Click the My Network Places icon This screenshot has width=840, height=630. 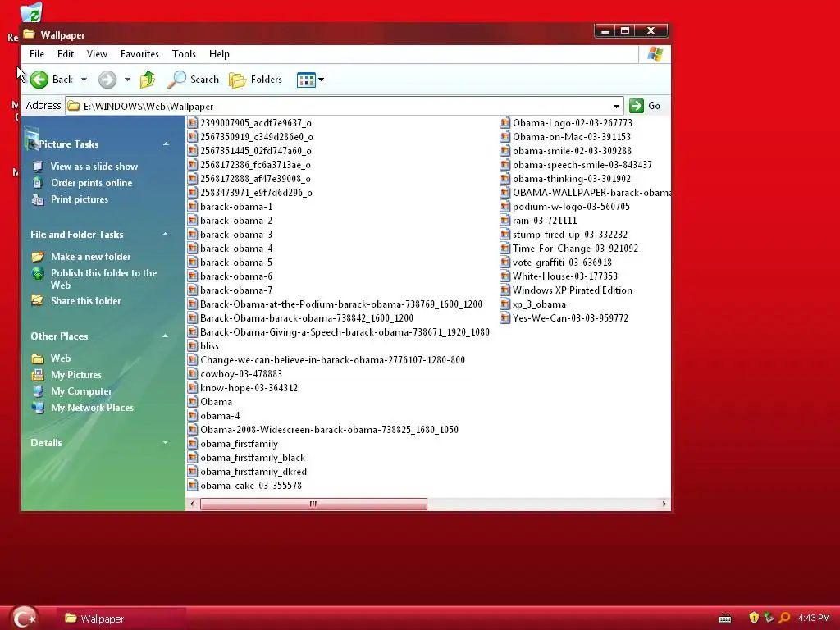click(38, 408)
